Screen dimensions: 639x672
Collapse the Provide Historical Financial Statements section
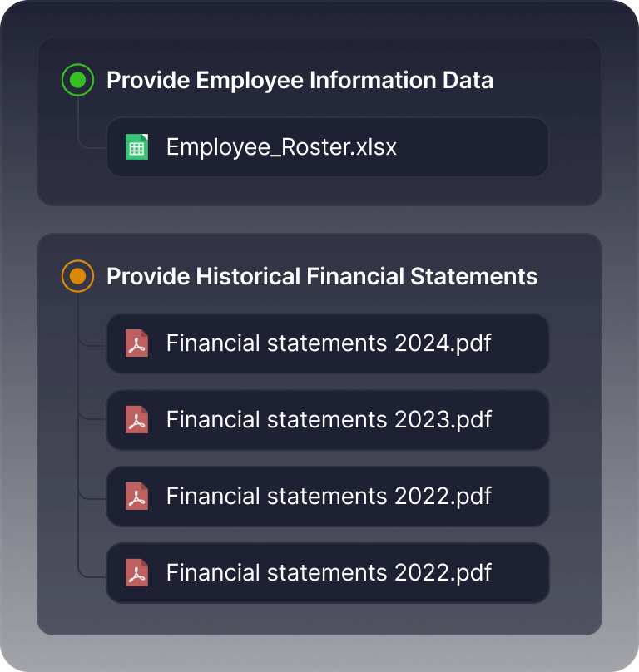click(322, 277)
